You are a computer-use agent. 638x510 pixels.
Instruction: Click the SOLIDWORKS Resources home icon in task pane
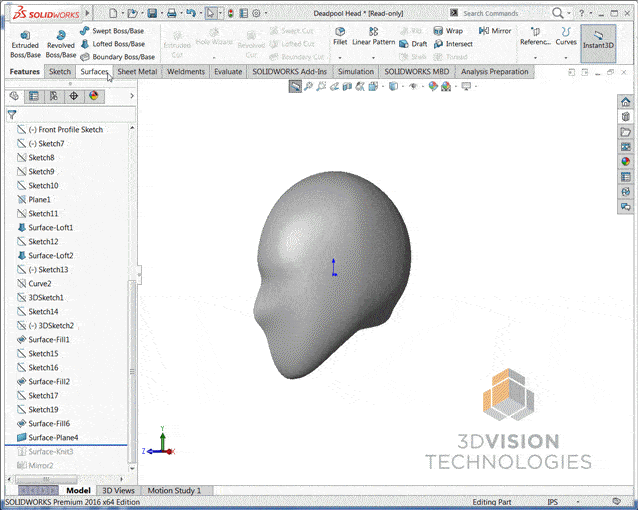(x=625, y=101)
